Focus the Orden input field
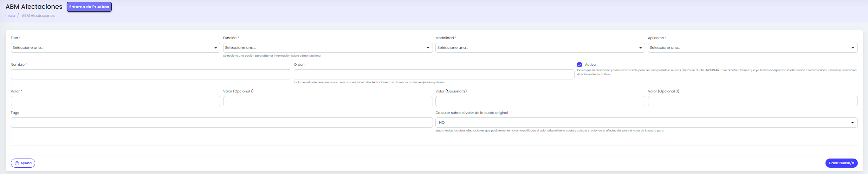Viewport: 868px width, 174px height. pos(434,75)
